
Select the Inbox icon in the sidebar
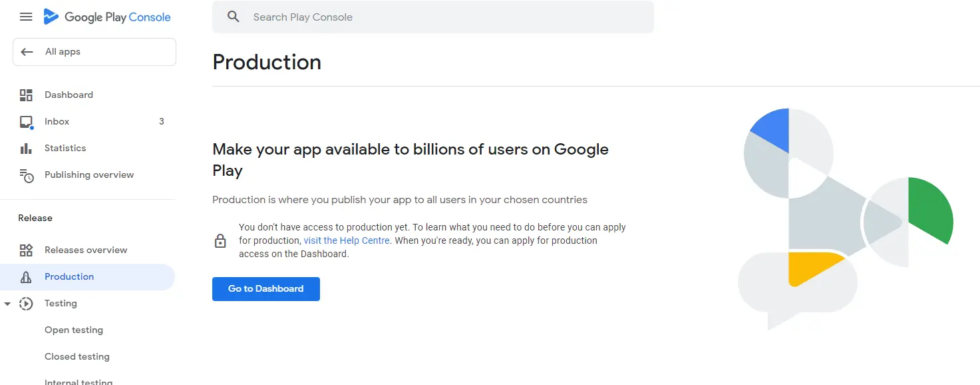[x=26, y=121]
